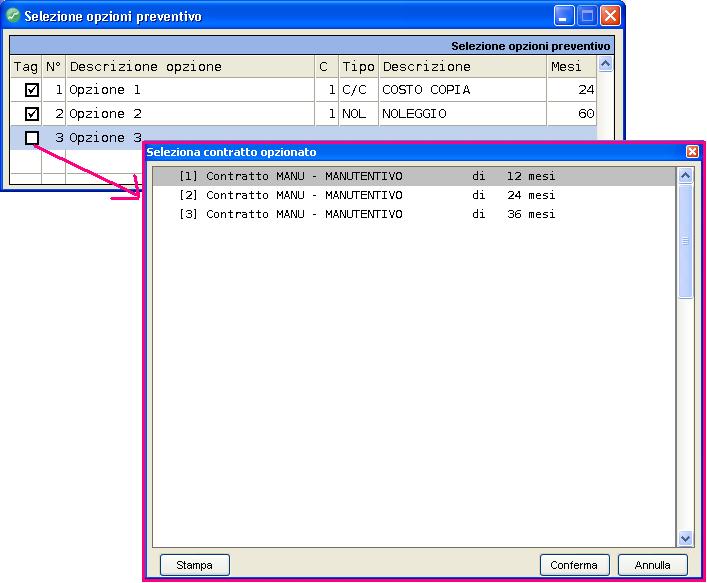Select the Opzione 1 description cell
The width and height of the screenshot is (707, 583).
(190, 90)
